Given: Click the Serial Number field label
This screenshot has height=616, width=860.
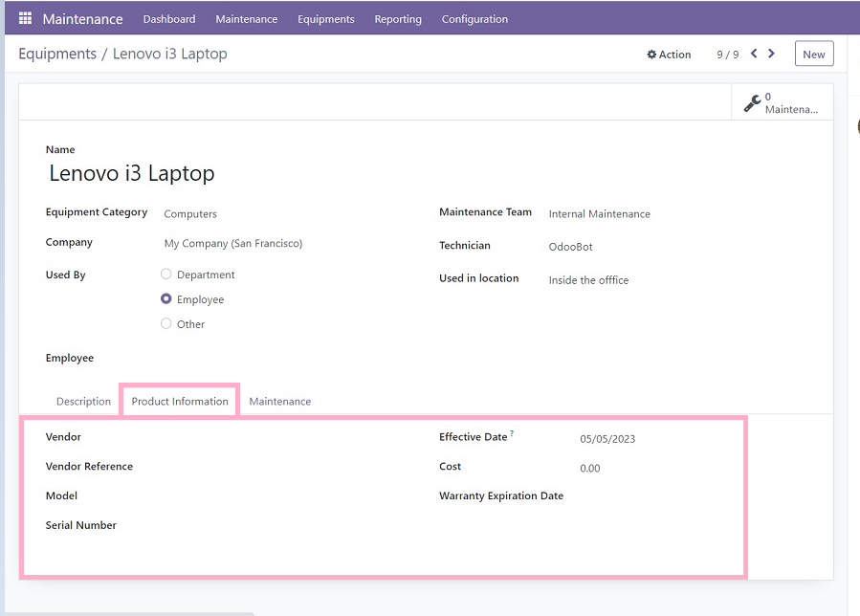Looking at the screenshot, I should point(80,525).
